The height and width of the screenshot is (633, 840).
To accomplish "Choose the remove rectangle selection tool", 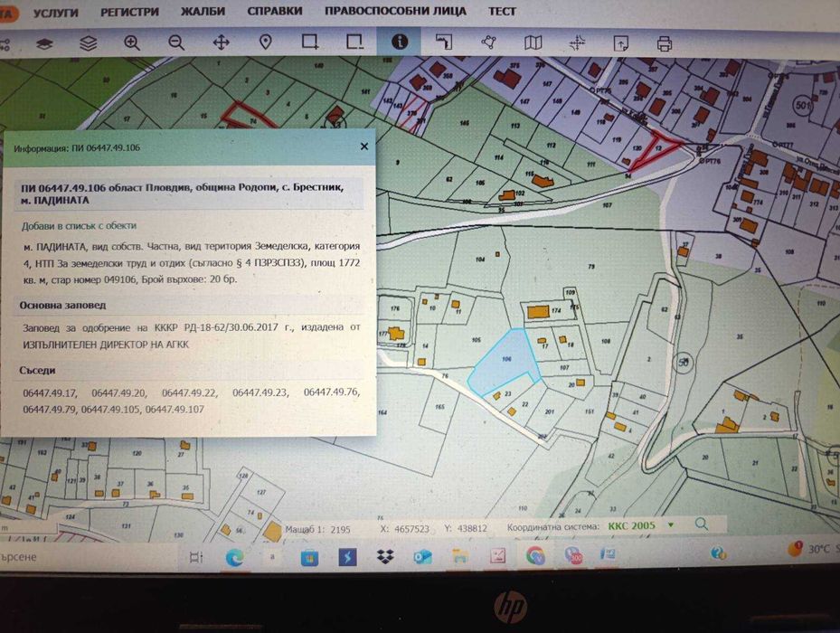I will [x=354, y=42].
